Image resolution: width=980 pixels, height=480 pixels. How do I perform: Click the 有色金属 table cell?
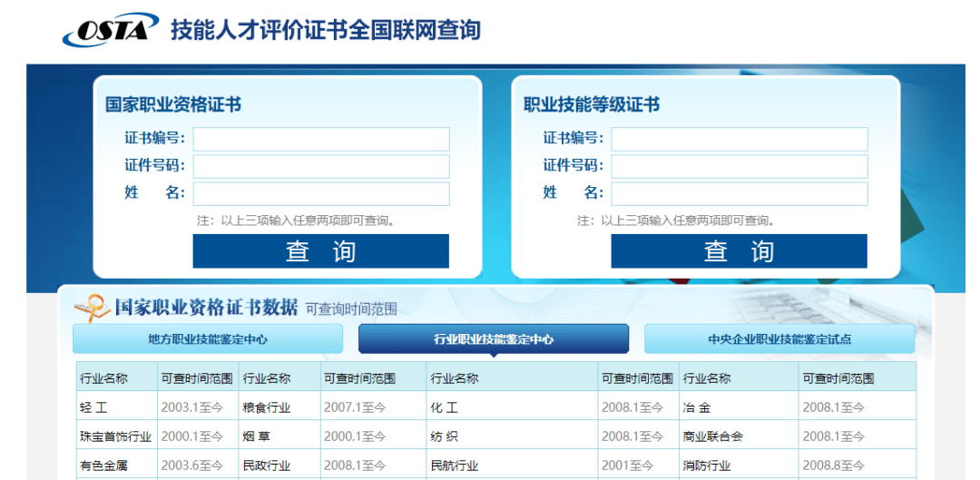(117, 465)
